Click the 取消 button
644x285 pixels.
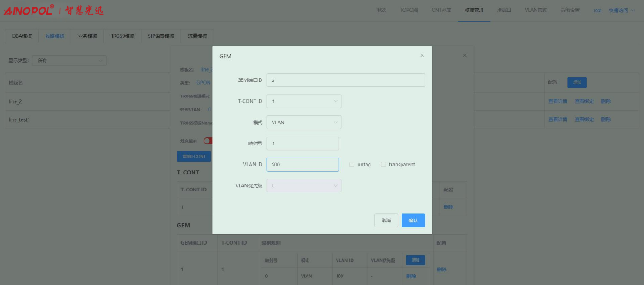(386, 221)
